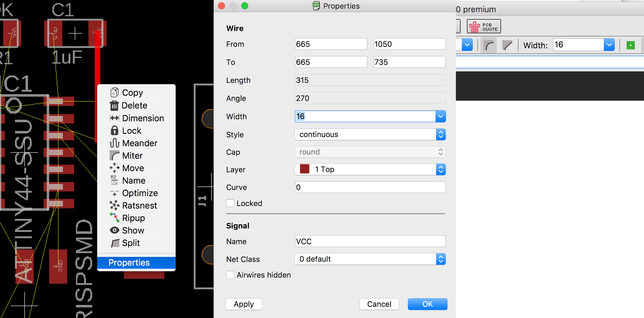Select the Miter tool icon

[x=114, y=155]
